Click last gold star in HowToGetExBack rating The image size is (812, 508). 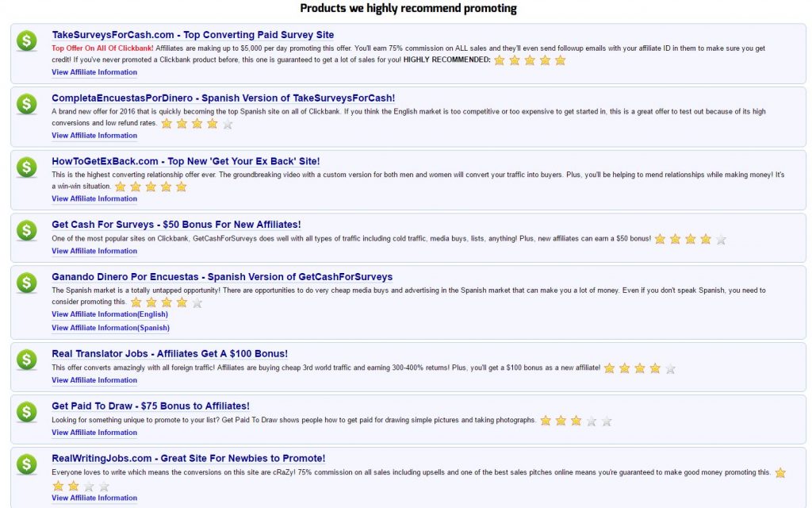[181, 187]
